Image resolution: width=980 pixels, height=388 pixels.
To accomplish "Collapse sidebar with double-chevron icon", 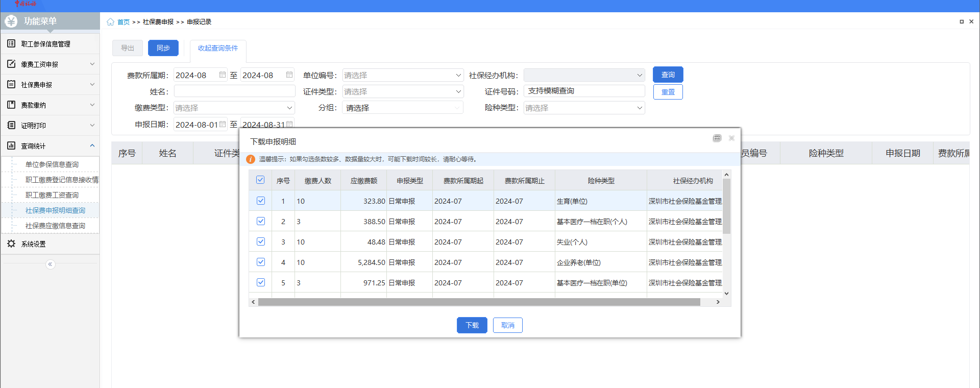I will tap(50, 264).
